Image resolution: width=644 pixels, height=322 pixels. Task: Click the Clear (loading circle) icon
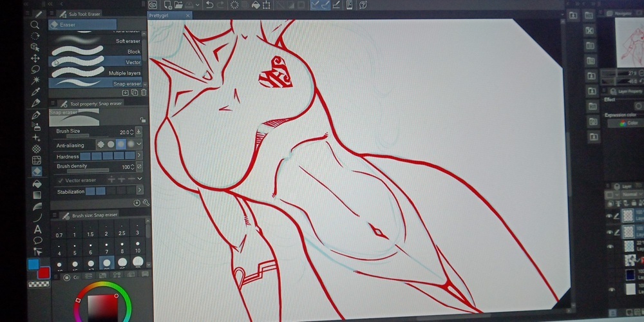coord(234,5)
